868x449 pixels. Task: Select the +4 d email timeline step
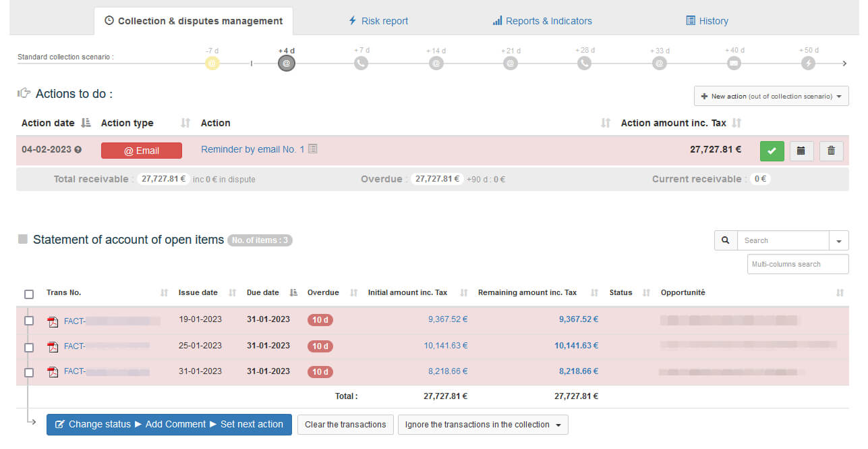286,63
